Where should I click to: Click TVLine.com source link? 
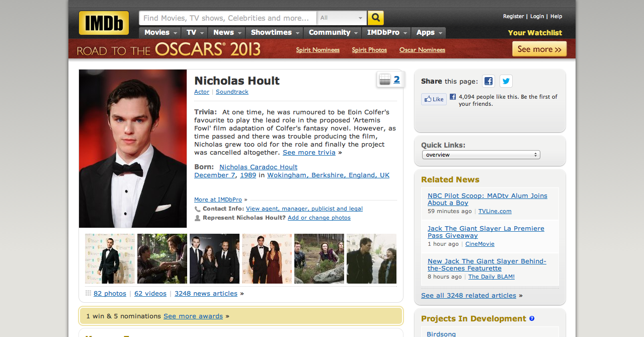[x=495, y=211]
